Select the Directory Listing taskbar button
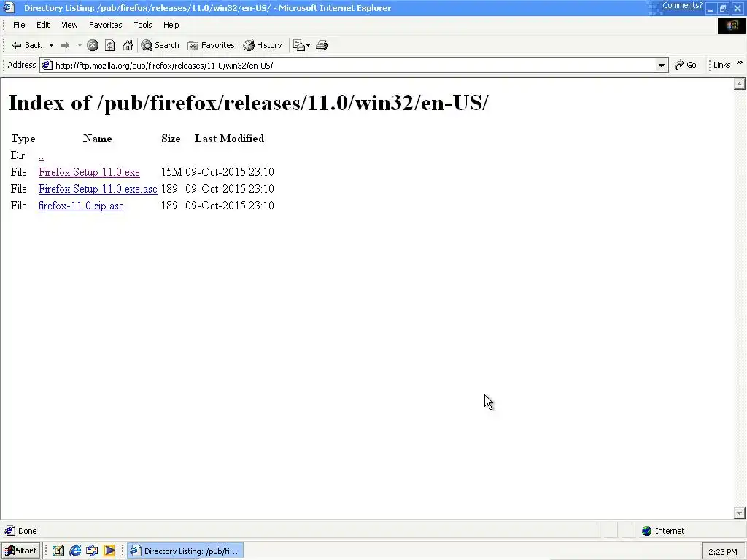This screenshot has width=747, height=560. click(x=185, y=551)
